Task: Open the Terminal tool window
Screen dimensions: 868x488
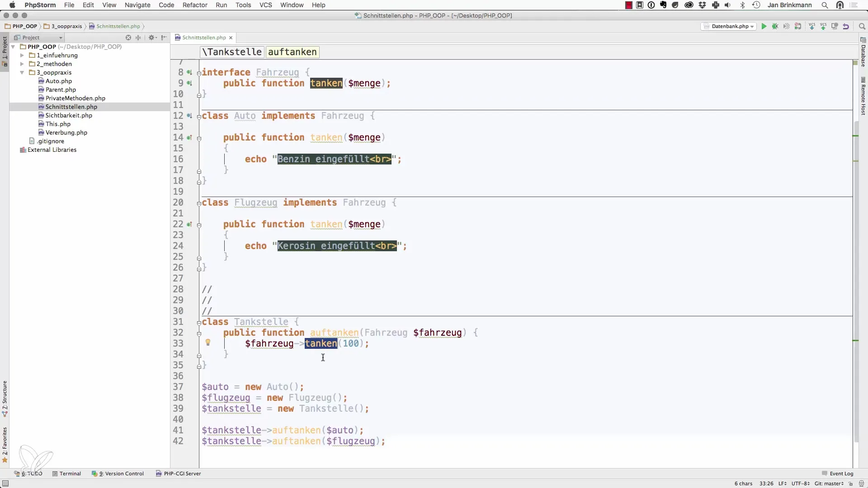Action: point(66,474)
